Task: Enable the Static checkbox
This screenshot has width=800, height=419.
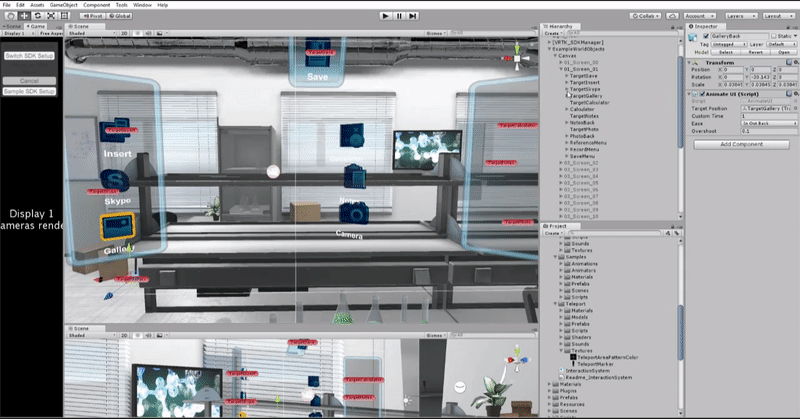Action: pyautogui.click(x=774, y=36)
